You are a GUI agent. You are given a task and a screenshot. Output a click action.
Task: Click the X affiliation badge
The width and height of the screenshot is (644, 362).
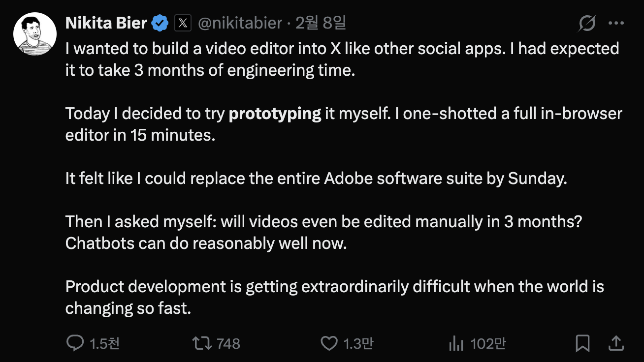tap(183, 23)
